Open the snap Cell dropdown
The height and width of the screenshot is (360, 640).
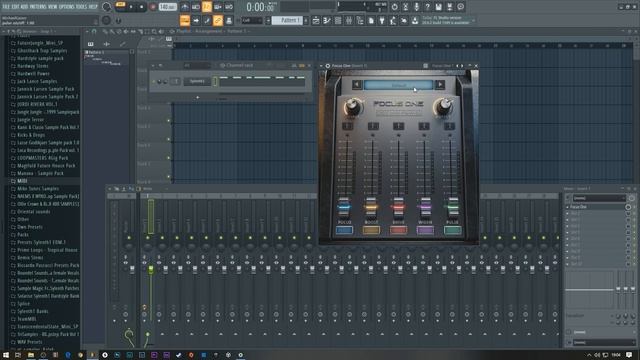tap(252, 20)
